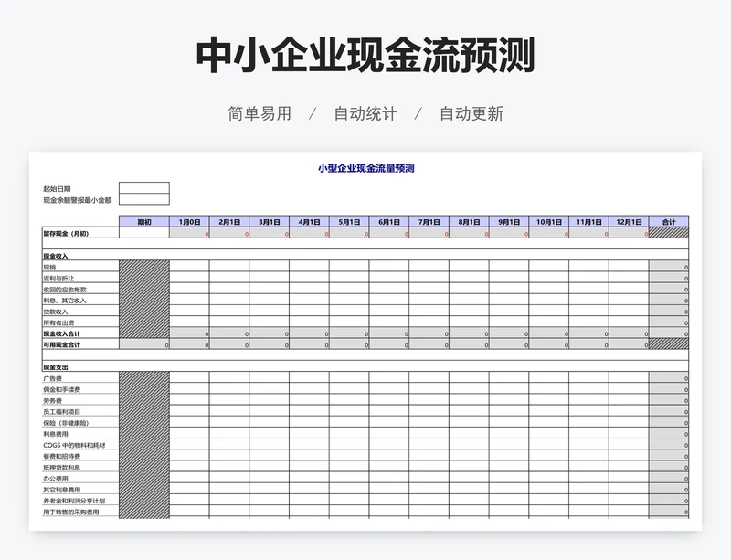Screen dimensions: 731x560
Task: Select the 10月1日 column header
Action: pos(549,221)
